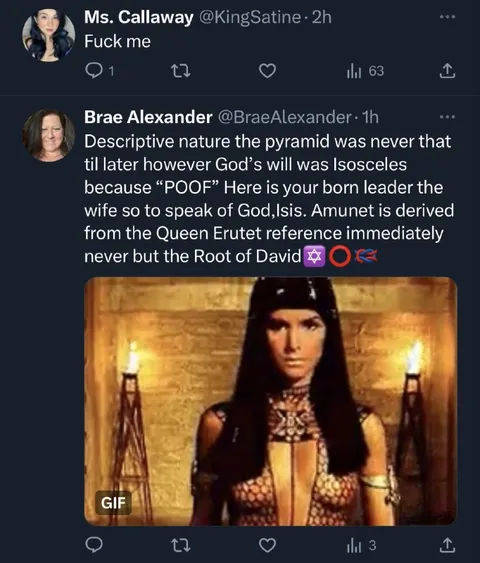This screenshot has height=563, width=480.
Task: Open the @KingSatine handle link
Action: tap(250, 17)
